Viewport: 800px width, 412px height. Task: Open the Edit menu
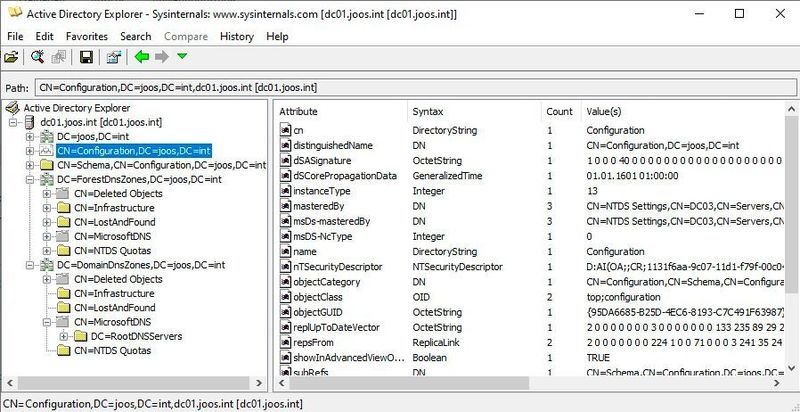pyautogui.click(x=44, y=36)
